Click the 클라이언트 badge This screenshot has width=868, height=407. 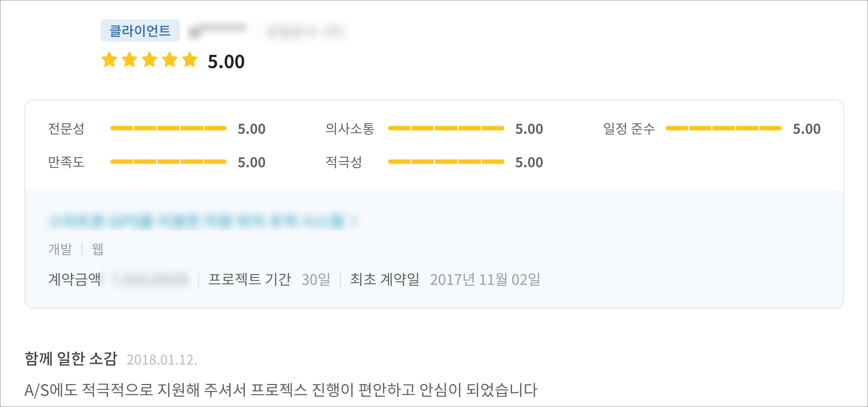[x=140, y=31]
